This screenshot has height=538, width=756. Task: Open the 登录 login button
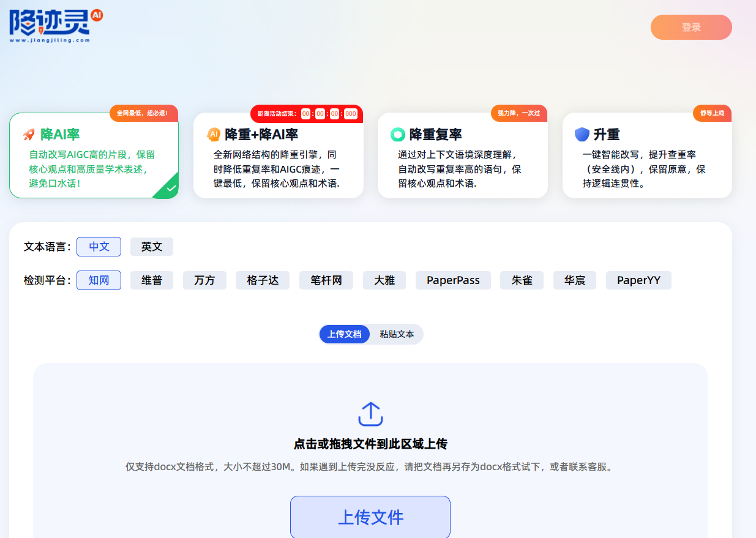691,27
